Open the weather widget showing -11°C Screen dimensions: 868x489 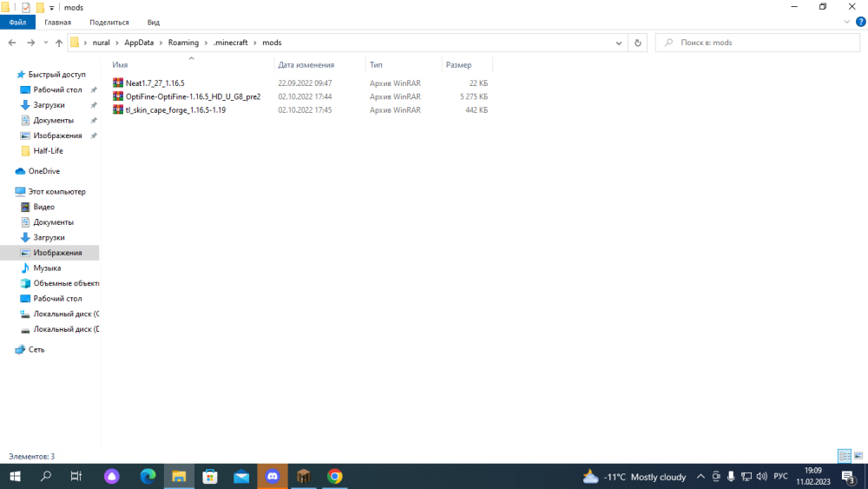pyautogui.click(x=634, y=477)
